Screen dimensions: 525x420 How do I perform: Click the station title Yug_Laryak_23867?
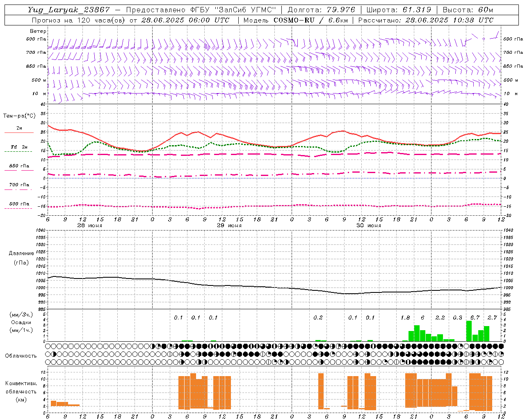(69, 10)
